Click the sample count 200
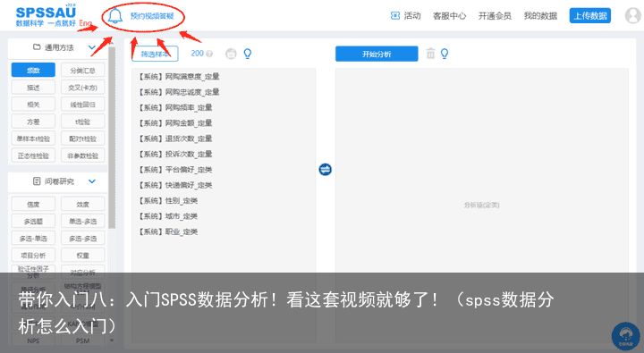The width and height of the screenshot is (644, 353). [197, 54]
